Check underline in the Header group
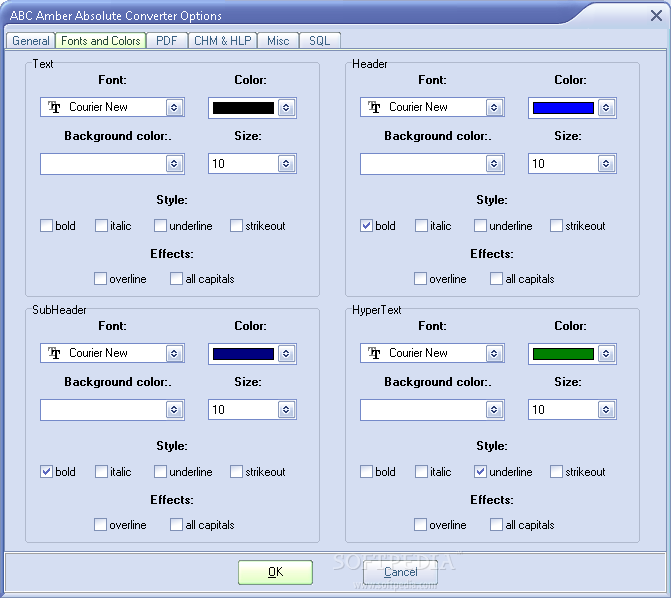The image size is (671, 598). (480, 226)
